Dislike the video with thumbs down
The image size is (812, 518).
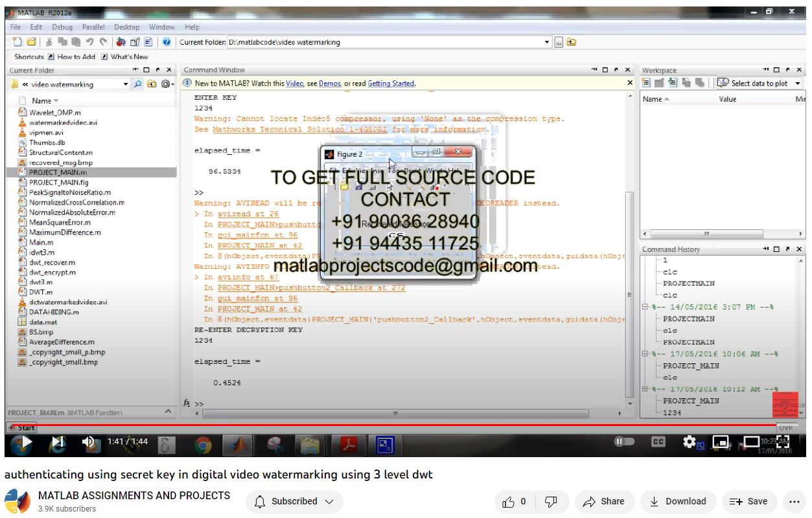point(551,501)
